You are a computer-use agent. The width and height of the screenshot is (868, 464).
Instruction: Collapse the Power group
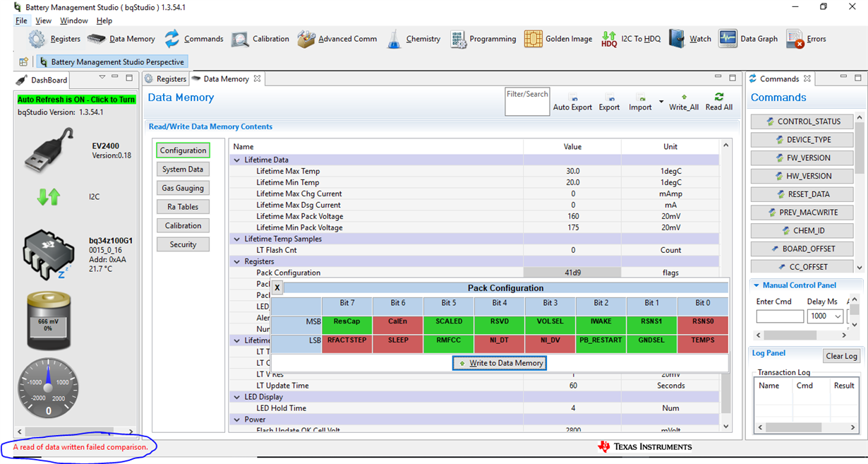[x=237, y=420]
